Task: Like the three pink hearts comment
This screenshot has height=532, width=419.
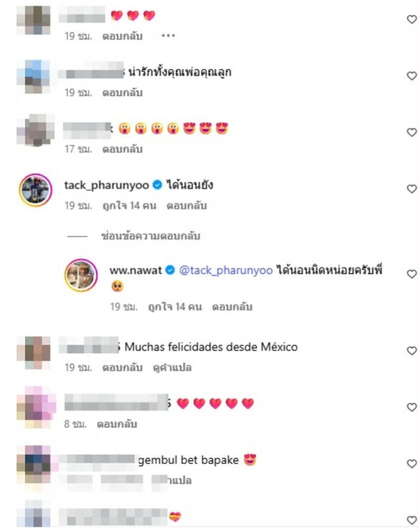Action: click(412, 19)
